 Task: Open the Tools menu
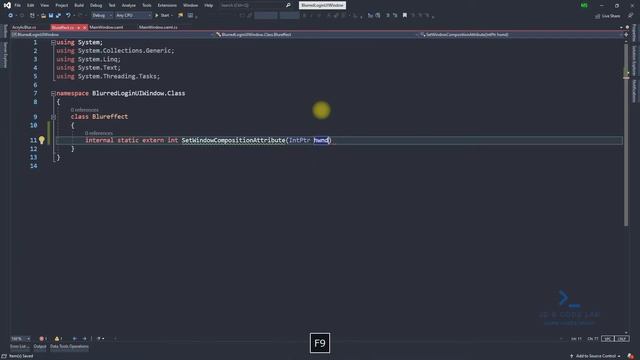(x=147, y=5)
